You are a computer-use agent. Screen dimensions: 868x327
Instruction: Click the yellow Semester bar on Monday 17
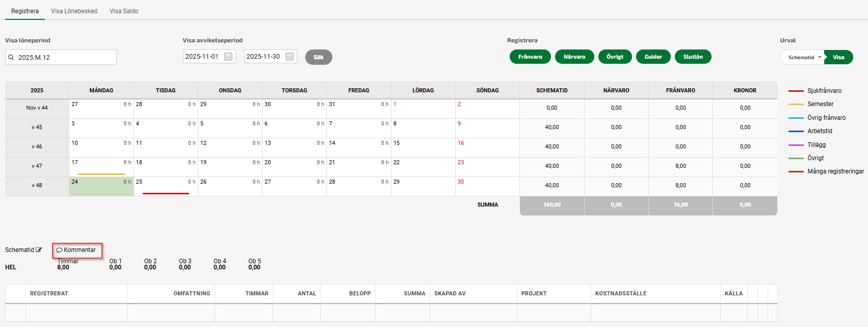tap(101, 174)
